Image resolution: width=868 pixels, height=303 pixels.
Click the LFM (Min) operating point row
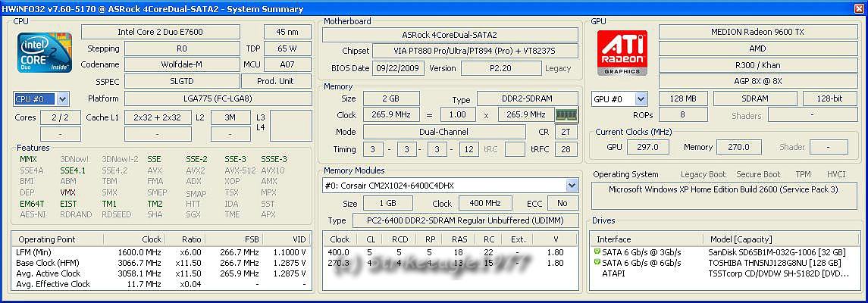(x=161, y=252)
